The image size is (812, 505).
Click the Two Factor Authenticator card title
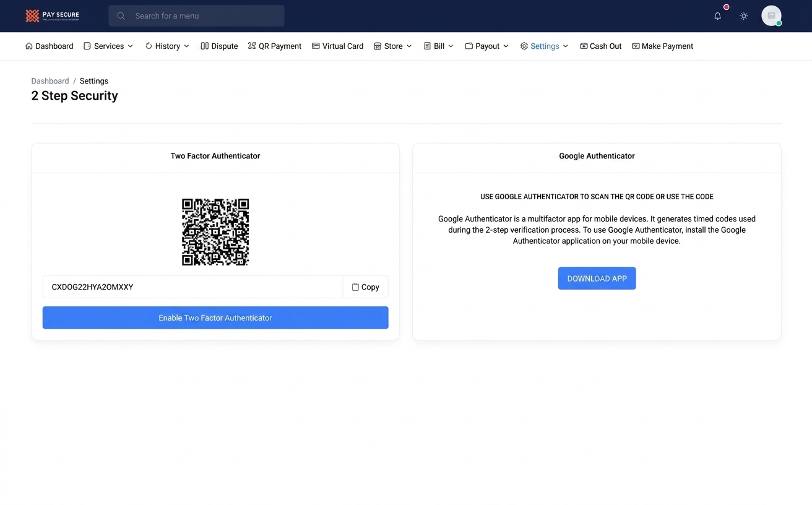point(215,156)
